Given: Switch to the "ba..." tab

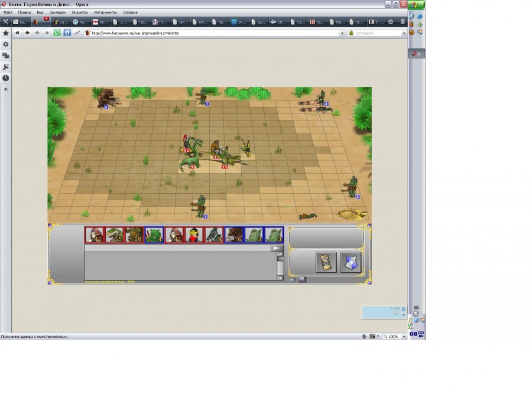Looking at the screenshot, I should pos(21,22).
